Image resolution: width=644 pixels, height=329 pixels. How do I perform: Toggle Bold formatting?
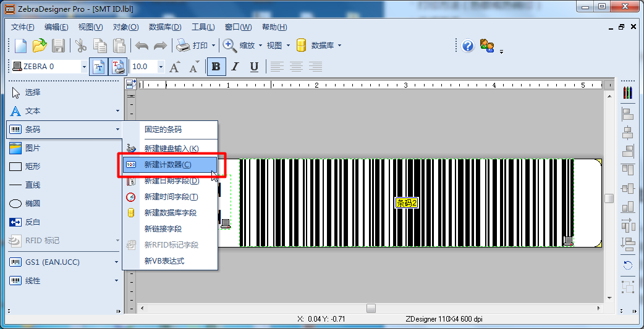(x=216, y=67)
